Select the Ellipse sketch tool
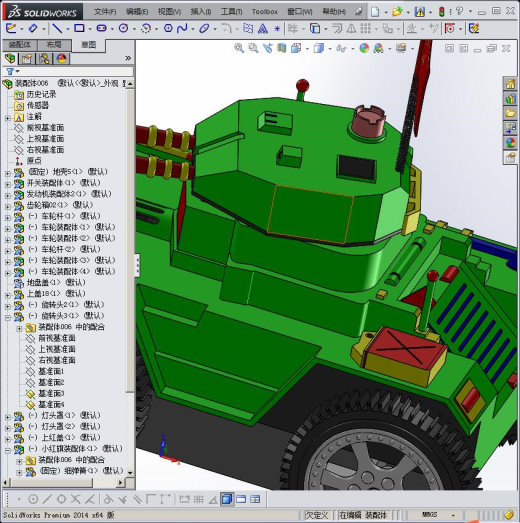Viewport: 520px width, 523px height. (204, 28)
